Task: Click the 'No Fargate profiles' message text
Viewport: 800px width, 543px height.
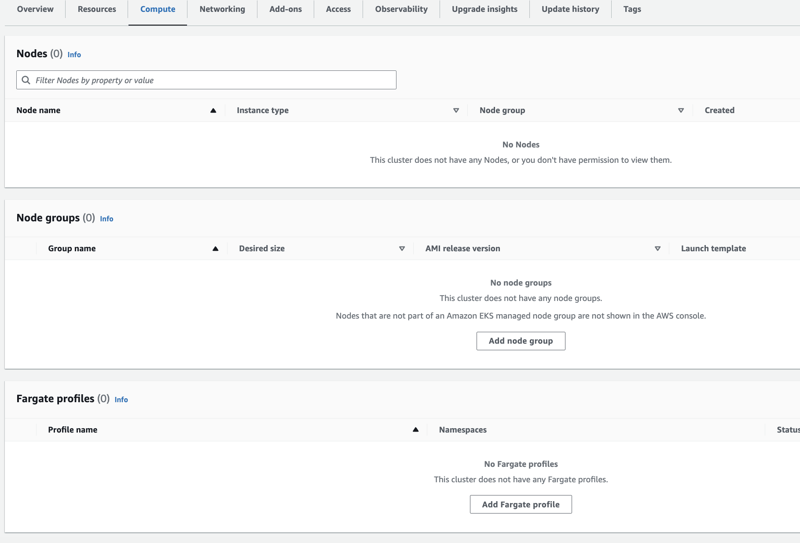Action: click(520, 464)
